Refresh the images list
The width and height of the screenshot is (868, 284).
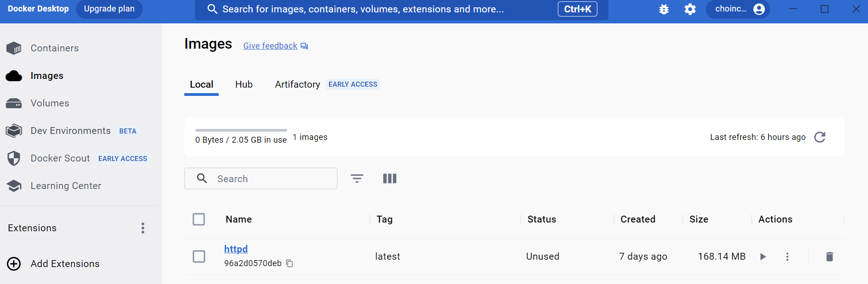820,137
